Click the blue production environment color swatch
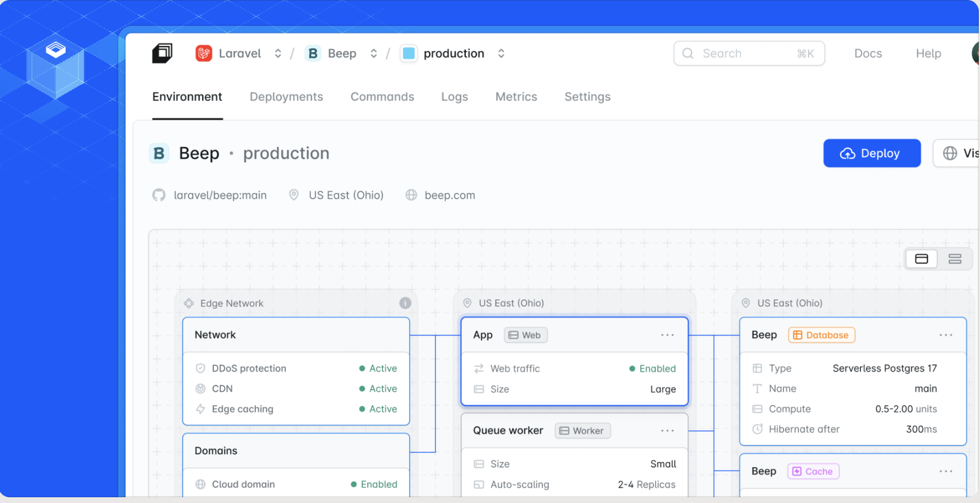This screenshot has width=980, height=503. 409,54
